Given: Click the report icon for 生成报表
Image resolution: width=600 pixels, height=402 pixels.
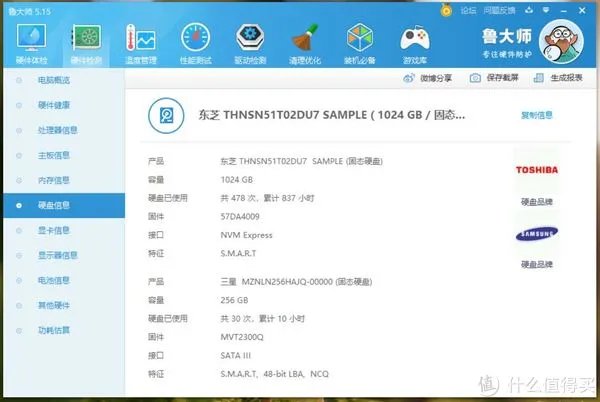Looking at the screenshot, I should [x=538, y=78].
